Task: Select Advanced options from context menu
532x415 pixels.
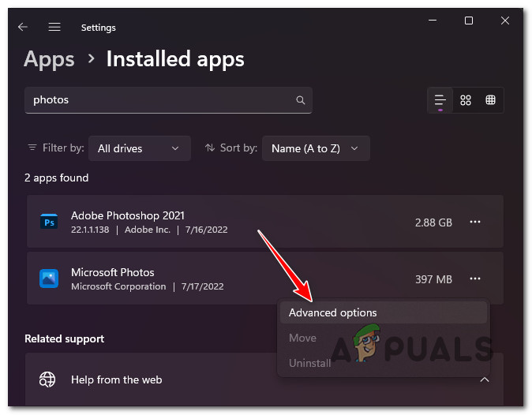Action: click(333, 312)
